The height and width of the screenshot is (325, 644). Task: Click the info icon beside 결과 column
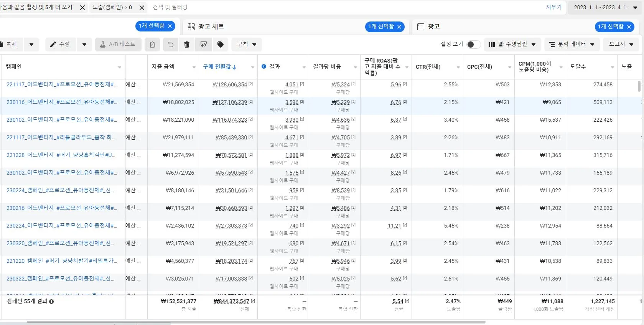coord(264,66)
